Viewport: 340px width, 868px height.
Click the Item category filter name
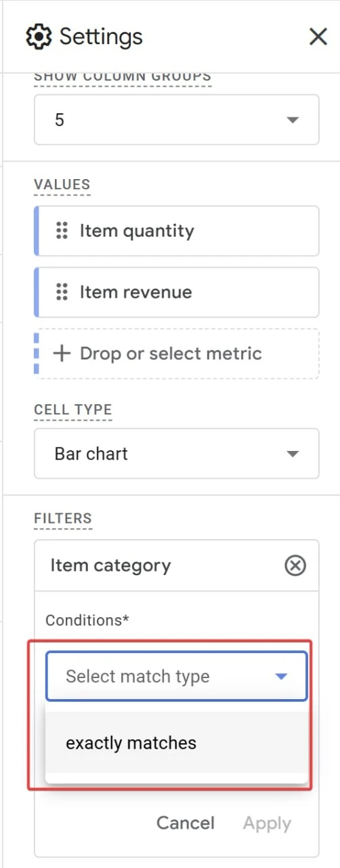(x=110, y=566)
